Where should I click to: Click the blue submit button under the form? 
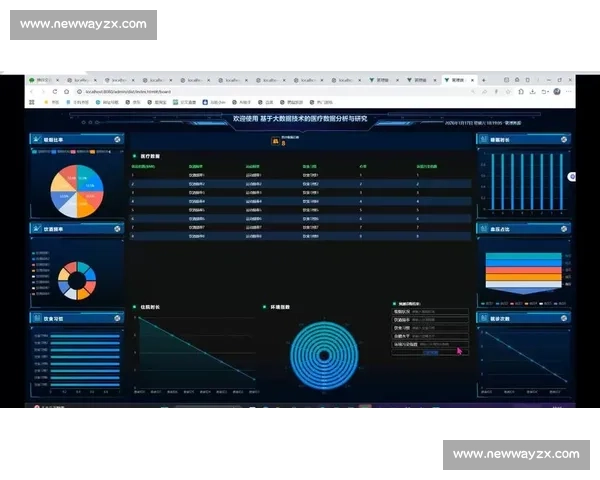click(x=431, y=353)
